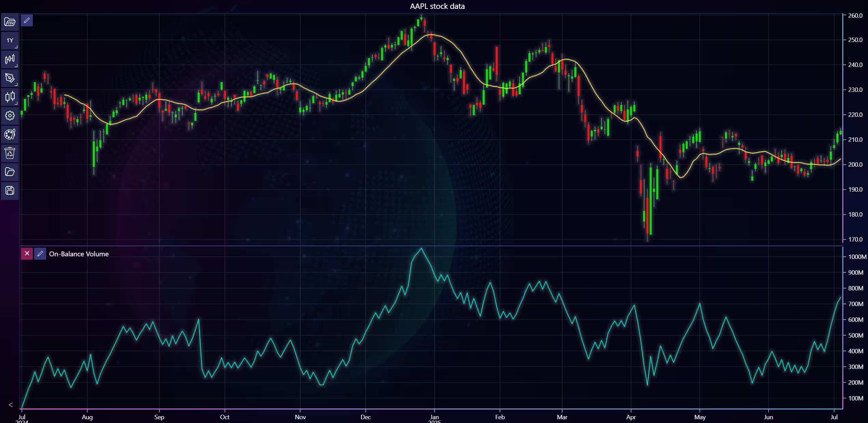868x423 pixels.
Task: Open the indicators candlestick-line menu
Action: click(x=10, y=59)
